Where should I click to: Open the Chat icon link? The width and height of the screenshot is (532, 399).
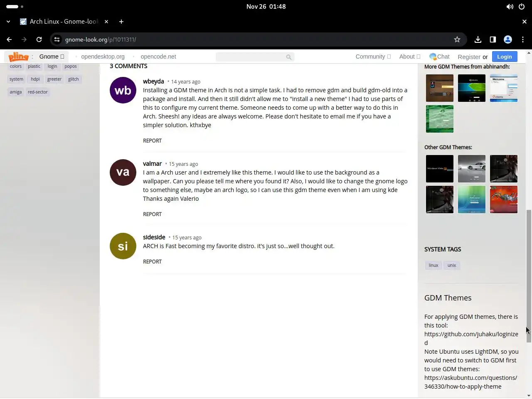439,57
